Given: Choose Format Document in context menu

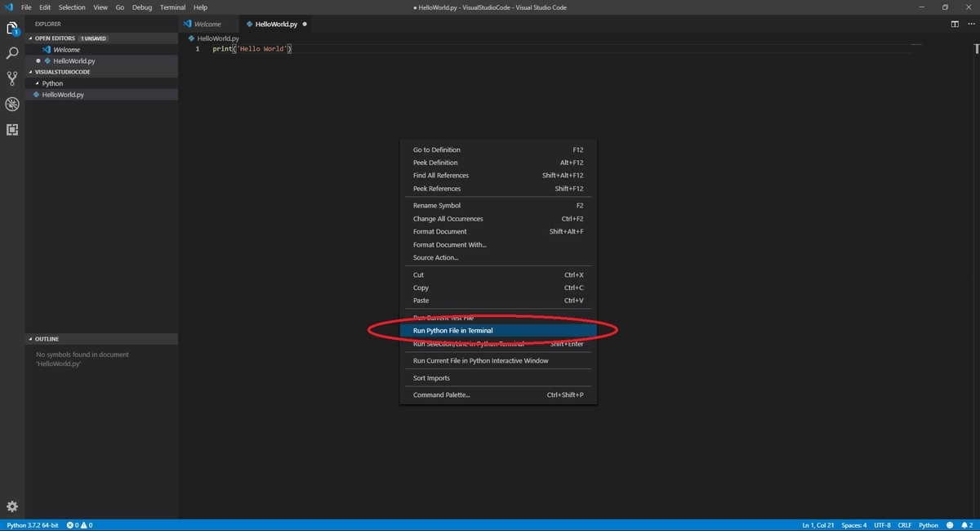Looking at the screenshot, I should 498,232.
